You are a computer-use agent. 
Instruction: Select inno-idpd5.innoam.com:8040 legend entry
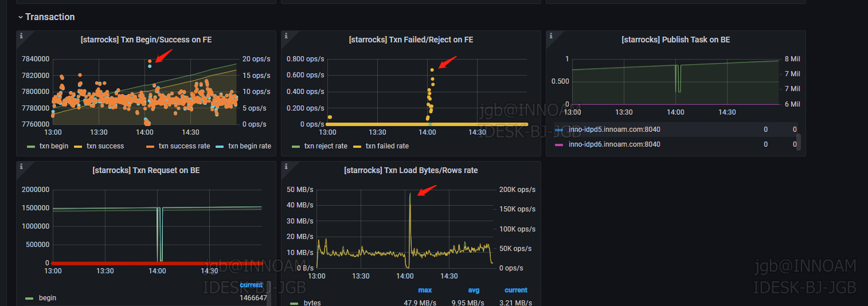pos(614,130)
